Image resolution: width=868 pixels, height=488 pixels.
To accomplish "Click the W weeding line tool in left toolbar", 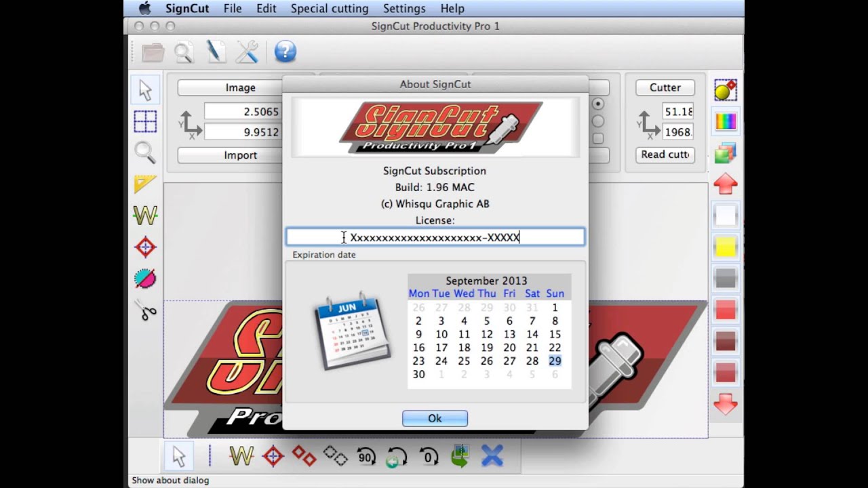I will point(145,216).
